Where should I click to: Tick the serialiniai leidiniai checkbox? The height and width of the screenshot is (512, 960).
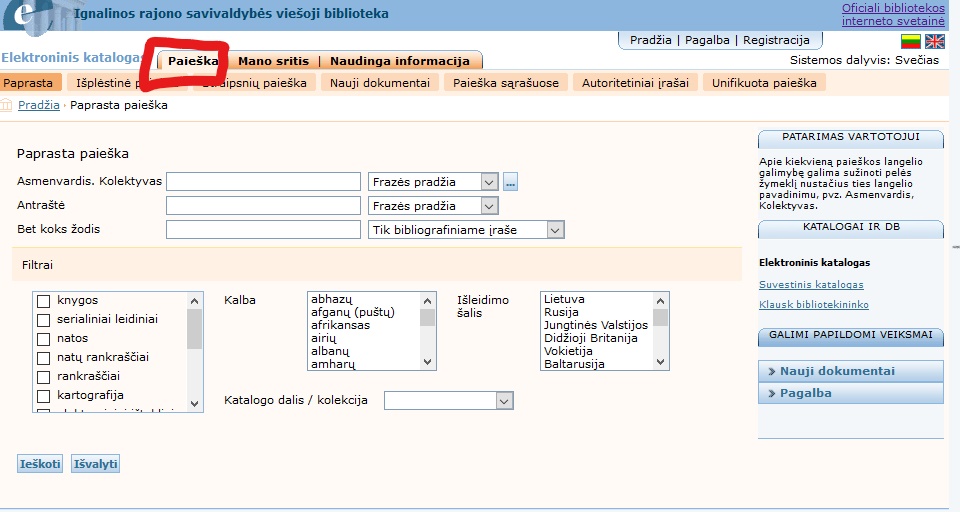coord(44,320)
